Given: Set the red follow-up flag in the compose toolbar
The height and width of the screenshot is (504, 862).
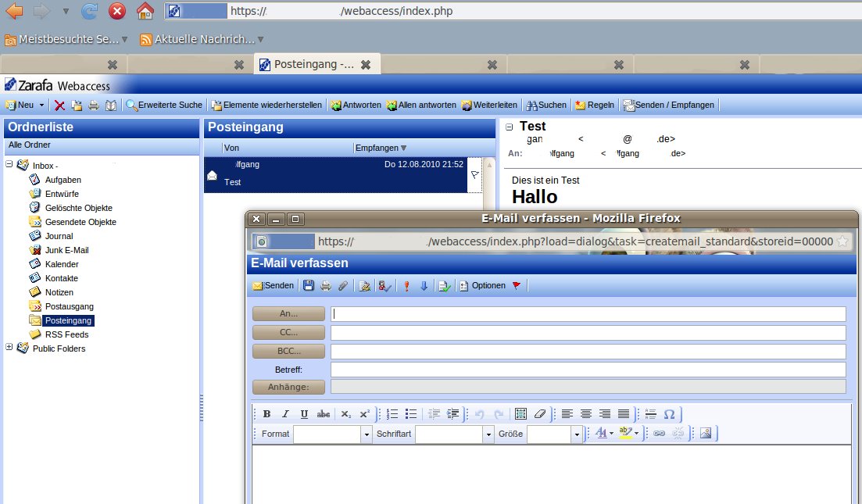Looking at the screenshot, I should coord(517,285).
